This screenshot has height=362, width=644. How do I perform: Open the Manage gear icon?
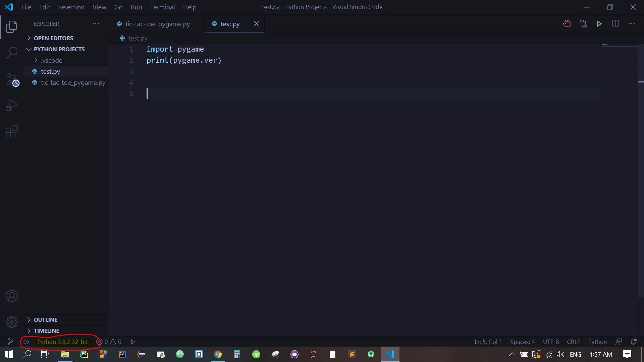point(12,322)
